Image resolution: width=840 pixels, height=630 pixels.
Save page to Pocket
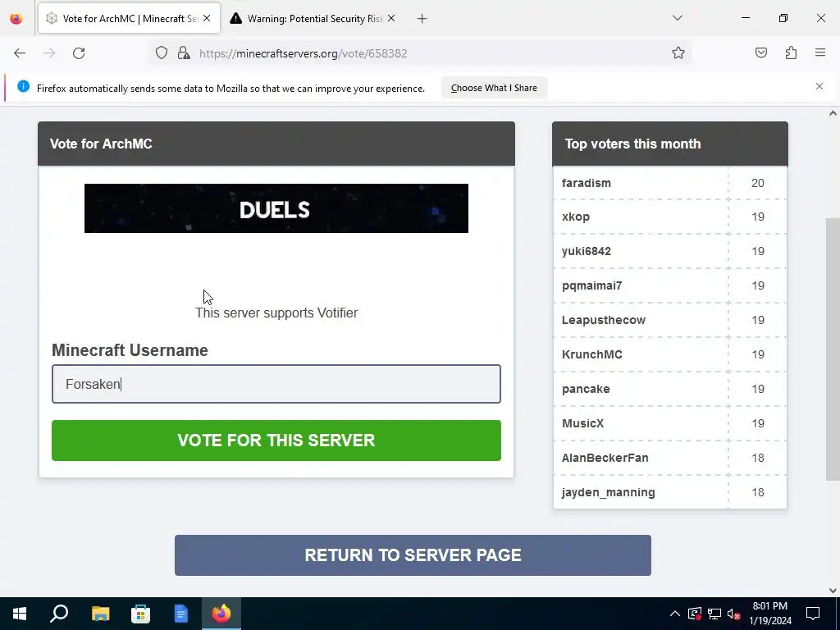coord(761,53)
